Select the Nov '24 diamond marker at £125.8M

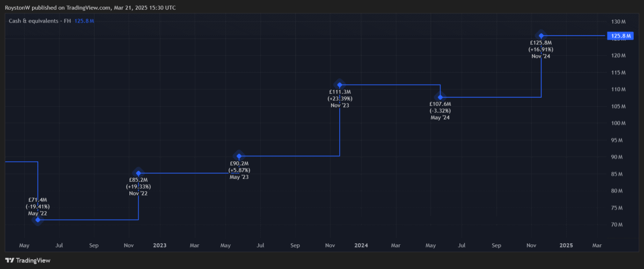(541, 36)
